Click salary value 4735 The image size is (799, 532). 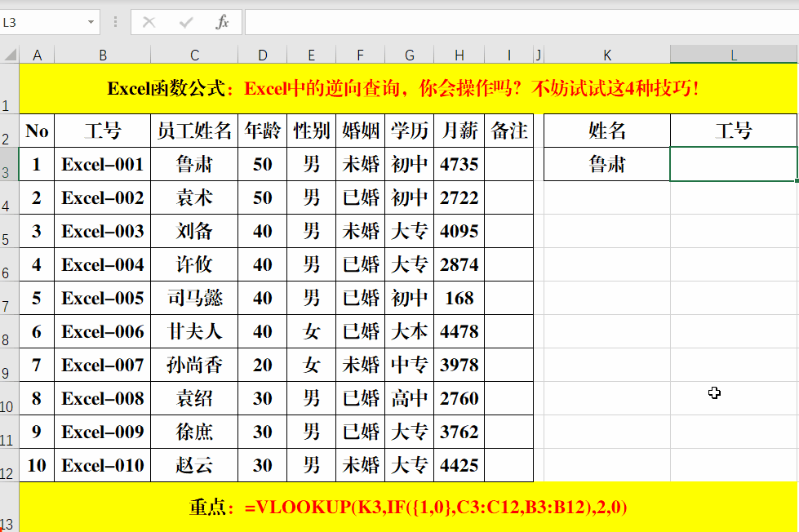pos(459,164)
